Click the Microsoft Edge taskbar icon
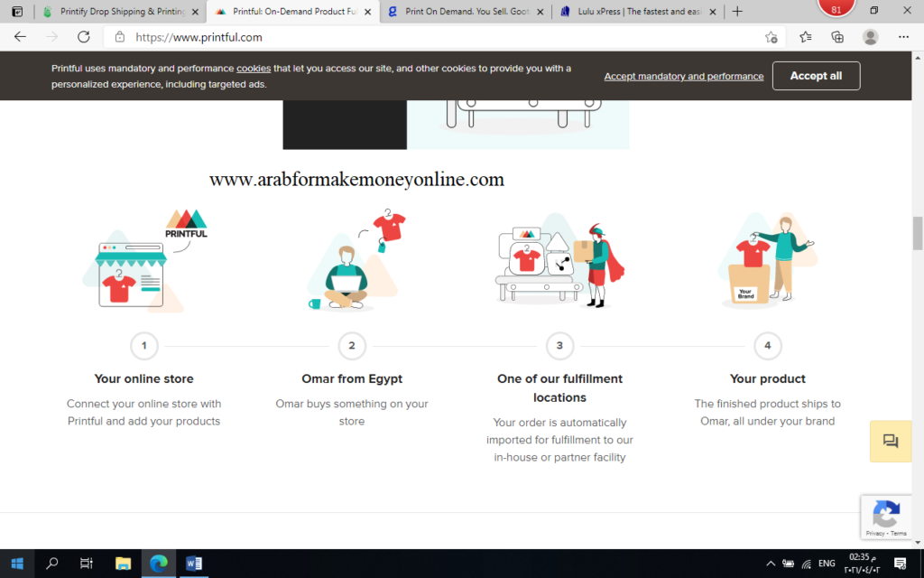 (x=159, y=564)
